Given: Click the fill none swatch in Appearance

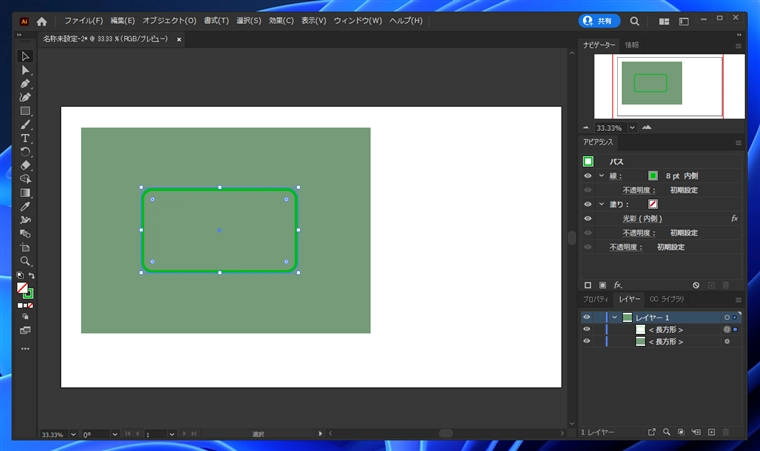Looking at the screenshot, I should point(653,204).
